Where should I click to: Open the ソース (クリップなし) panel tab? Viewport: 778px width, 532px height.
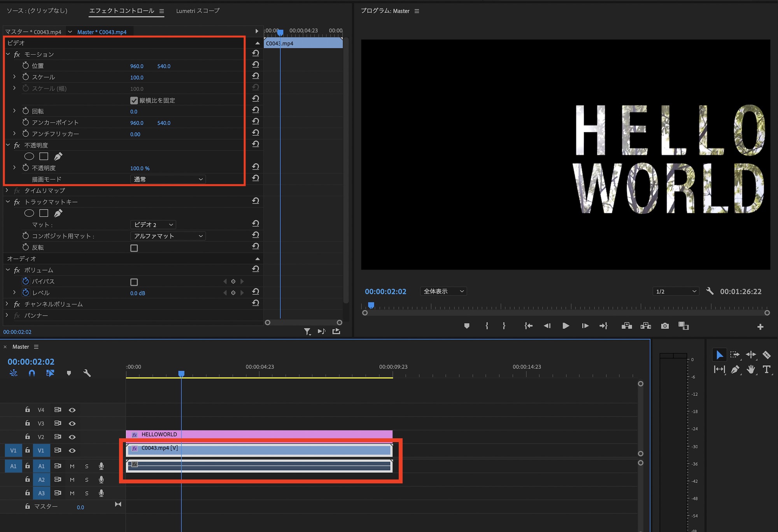point(37,11)
